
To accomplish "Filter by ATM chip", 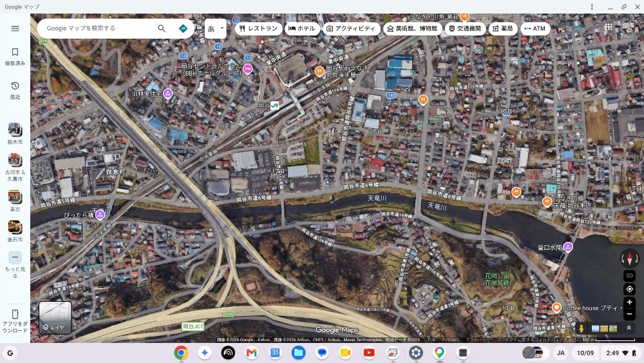I will (x=535, y=28).
